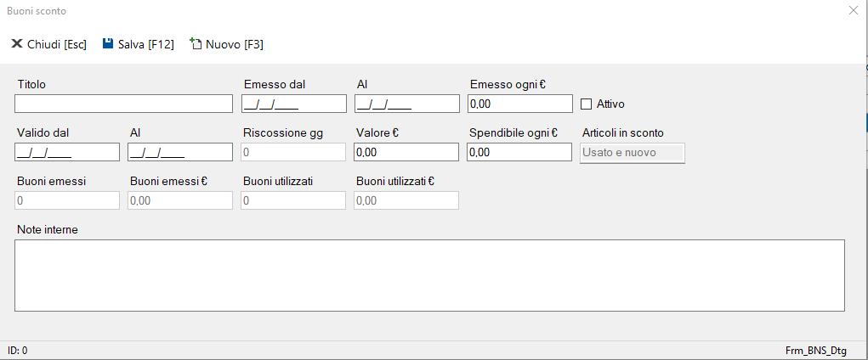Click the Al date field beside Valido dal
This screenshot has width=868, height=360.
click(180, 152)
